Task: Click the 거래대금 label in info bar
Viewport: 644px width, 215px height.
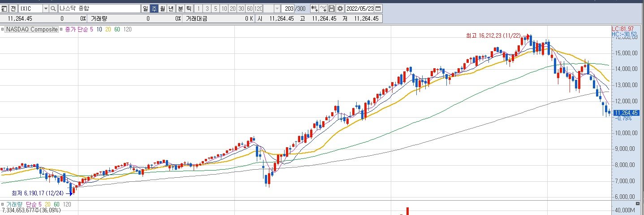Action: point(196,18)
